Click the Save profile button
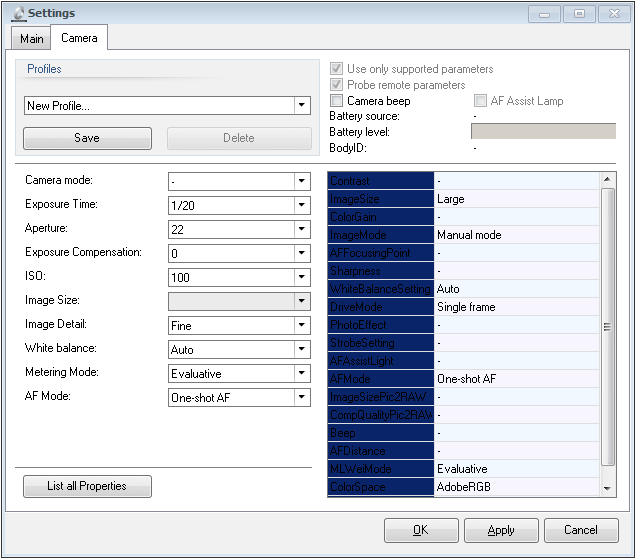Image resolution: width=636 pixels, height=559 pixels. tap(87, 138)
